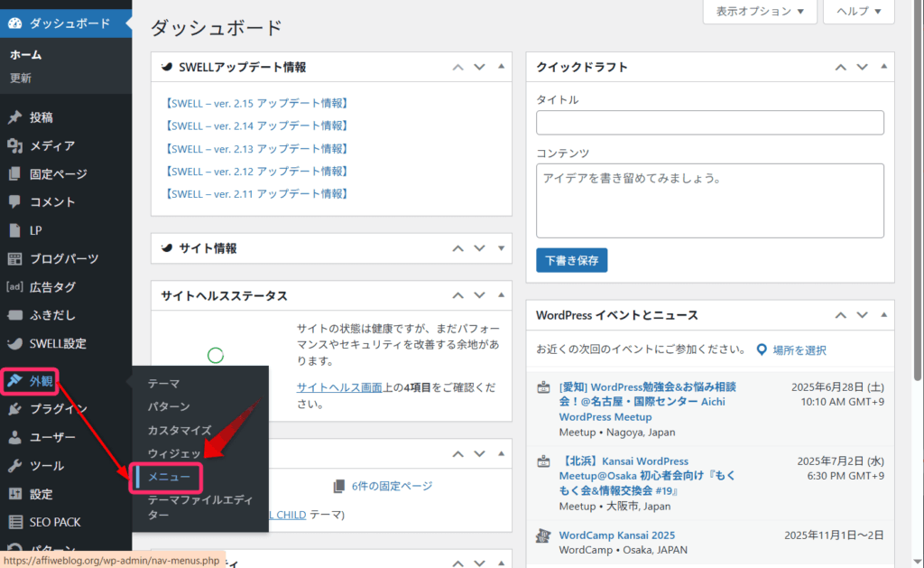924x568 pixels.
Task: Select テーマ in the 外観 submenu
Action: pyautogui.click(x=164, y=384)
